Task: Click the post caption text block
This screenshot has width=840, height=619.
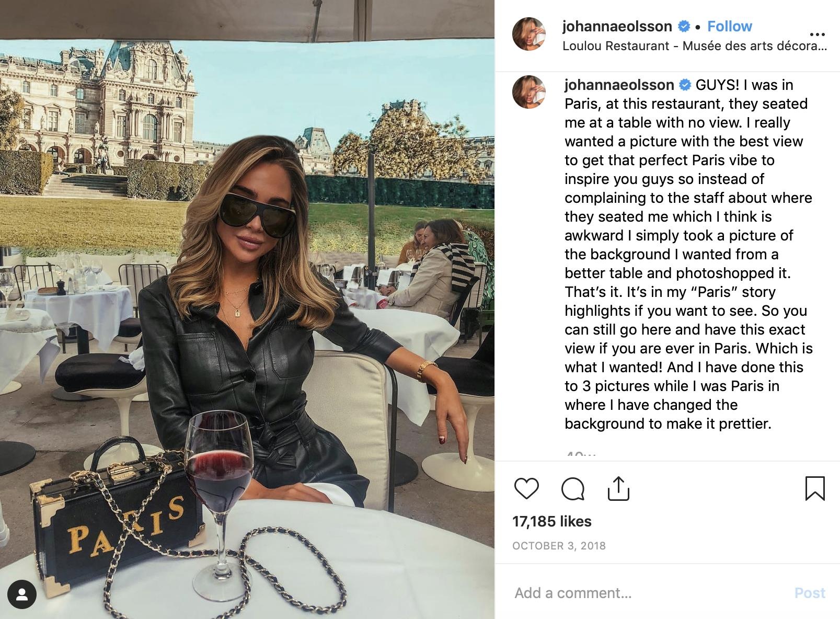Action: [689, 254]
